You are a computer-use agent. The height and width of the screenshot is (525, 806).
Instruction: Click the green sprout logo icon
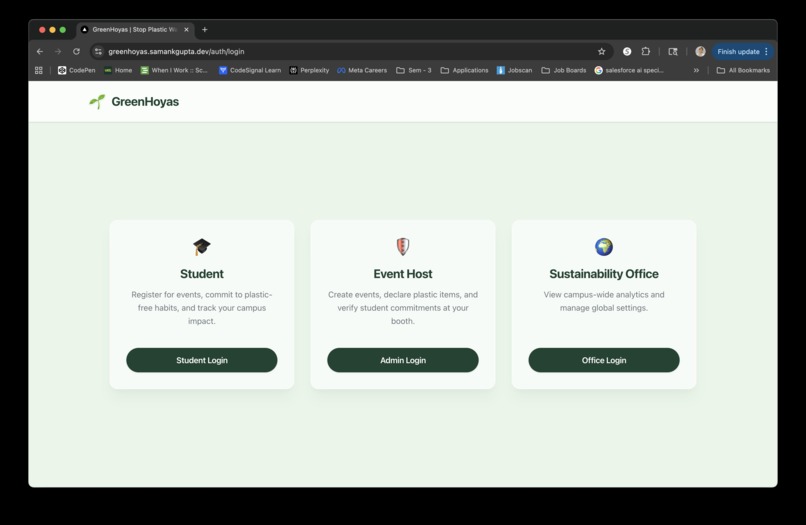coord(97,101)
